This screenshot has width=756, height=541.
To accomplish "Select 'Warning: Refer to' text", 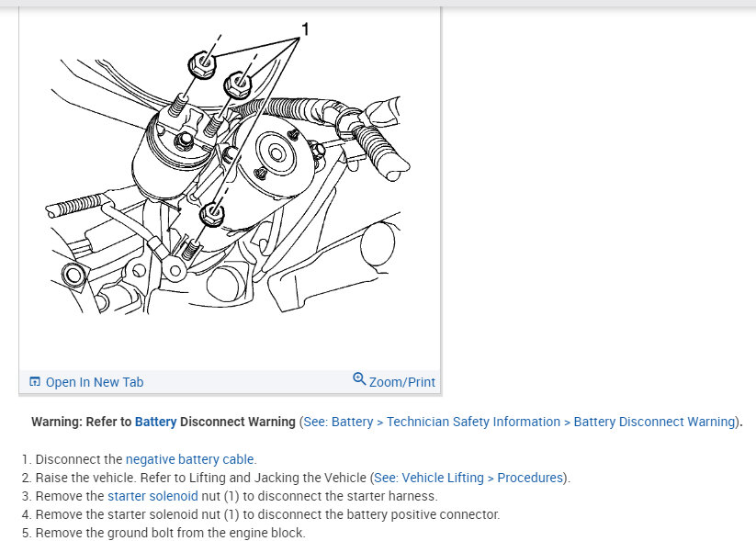I will [x=82, y=422].
